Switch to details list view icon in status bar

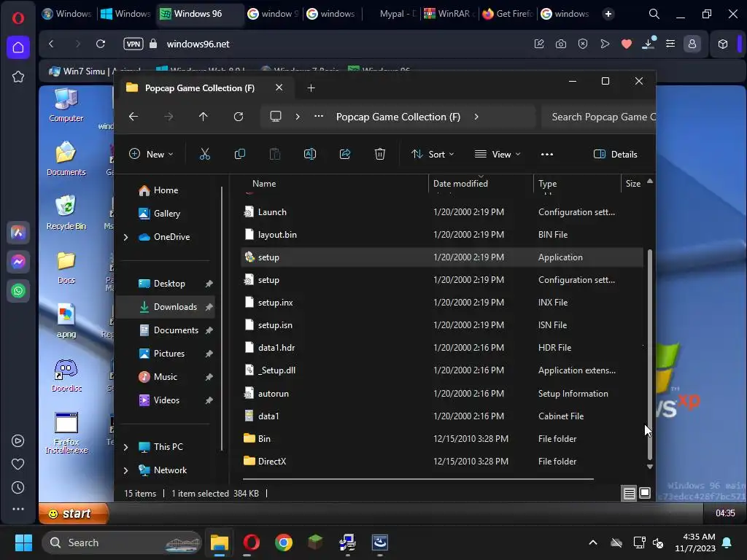click(x=629, y=494)
